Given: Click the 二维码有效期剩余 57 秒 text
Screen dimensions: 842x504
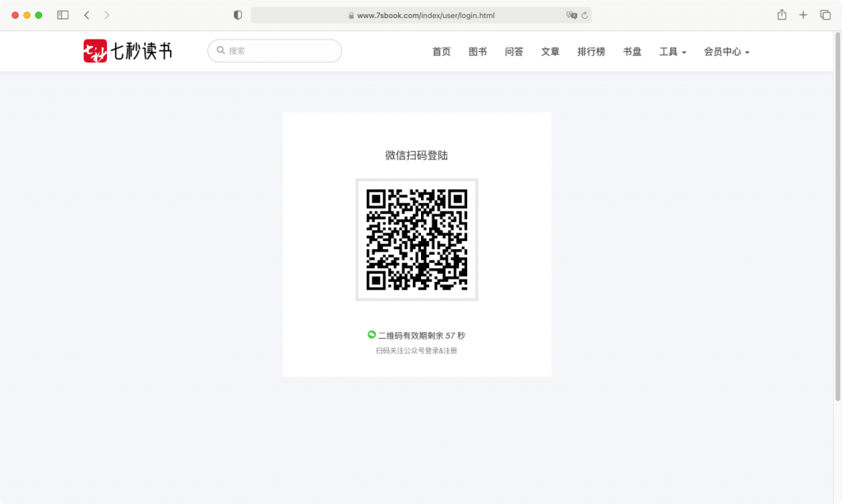Looking at the screenshot, I should pyautogui.click(x=422, y=335).
